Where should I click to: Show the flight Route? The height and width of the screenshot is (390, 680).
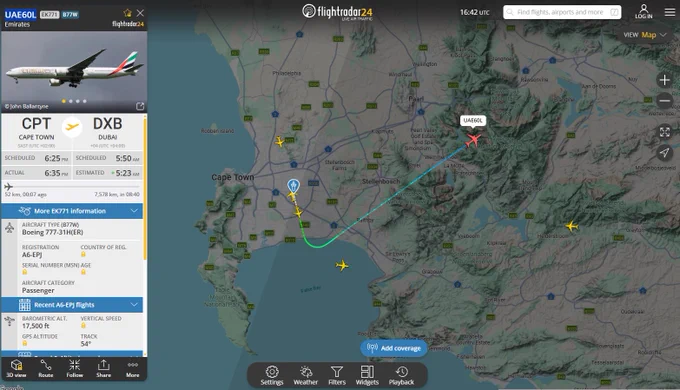[46, 368]
